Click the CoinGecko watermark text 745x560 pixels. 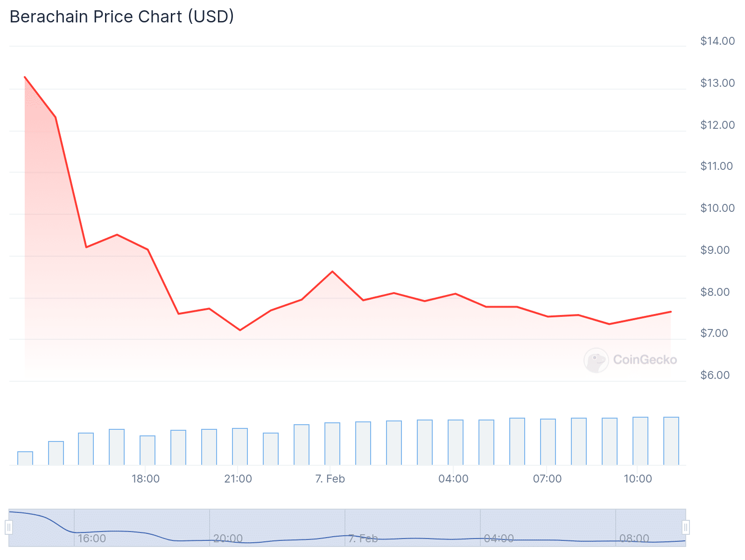pyautogui.click(x=645, y=360)
